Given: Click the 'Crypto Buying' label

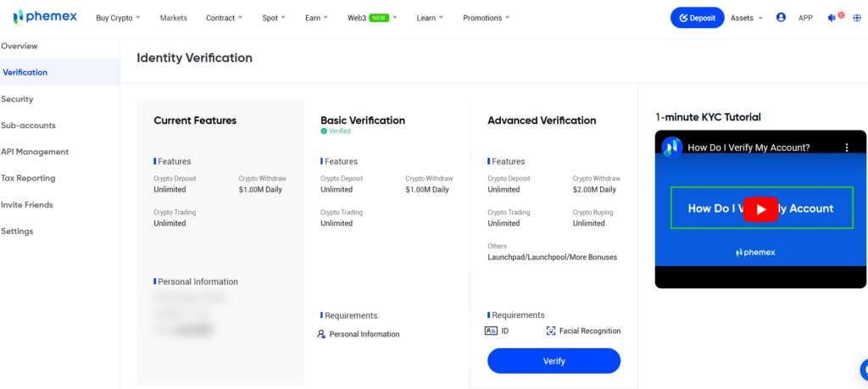Looking at the screenshot, I should pyautogui.click(x=593, y=212).
